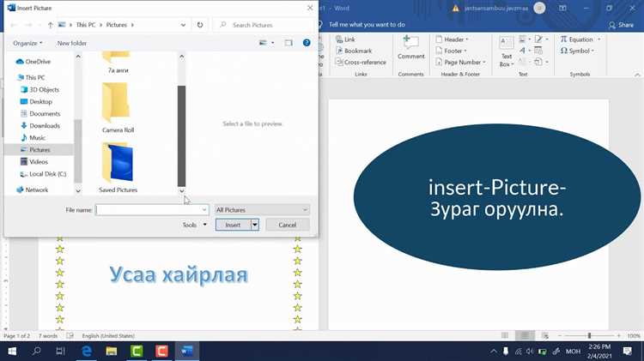Open Local Disk (C:) in sidebar
Image resolution: width=644 pixels, height=361 pixels.
tap(43, 174)
